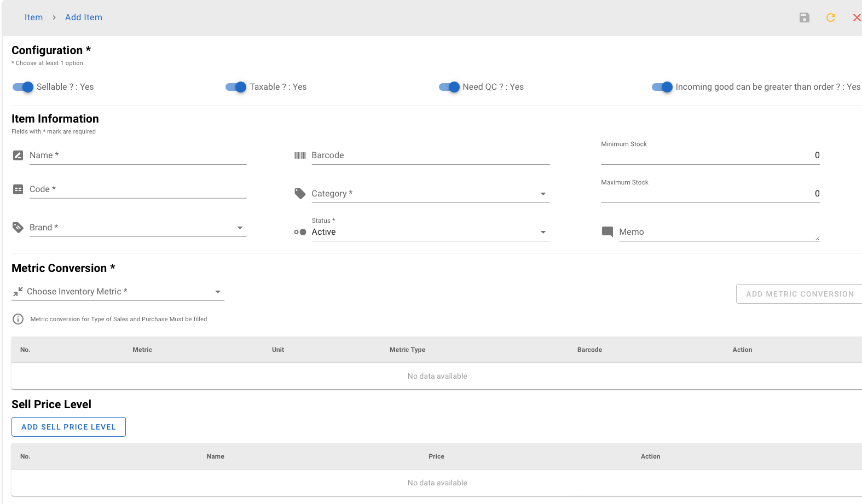The image size is (862, 504).
Task: Click the info icon for metric conversion note
Action: point(18,319)
